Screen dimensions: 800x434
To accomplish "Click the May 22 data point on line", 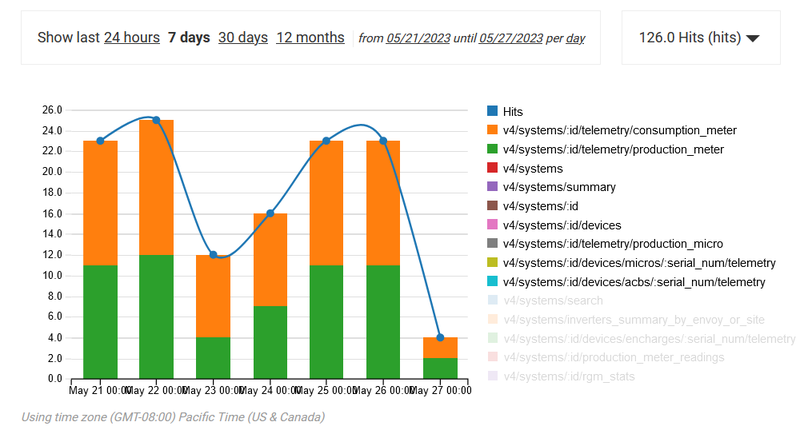I will pos(156,120).
